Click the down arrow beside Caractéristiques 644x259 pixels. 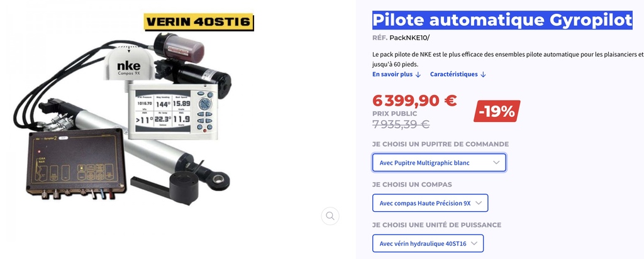coord(483,75)
